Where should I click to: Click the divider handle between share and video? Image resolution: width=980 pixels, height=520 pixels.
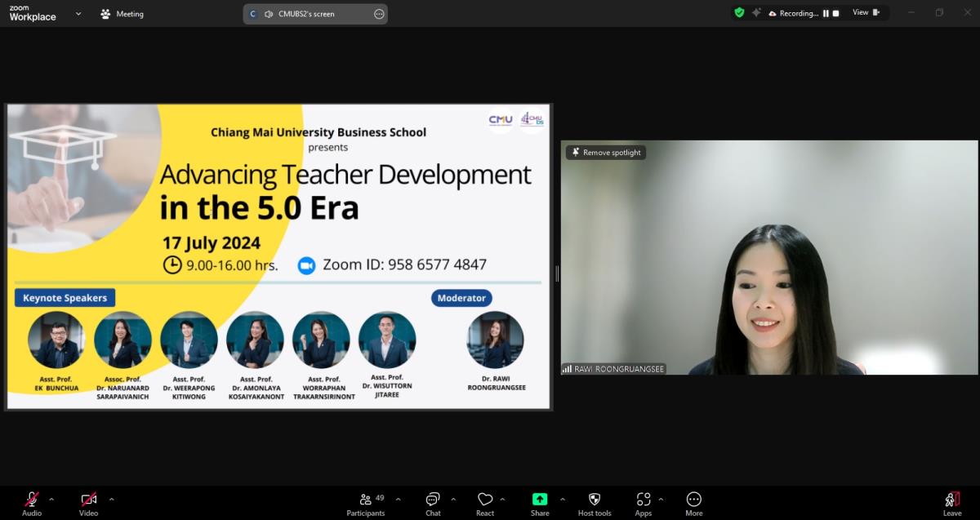click(x=557, y=273)
